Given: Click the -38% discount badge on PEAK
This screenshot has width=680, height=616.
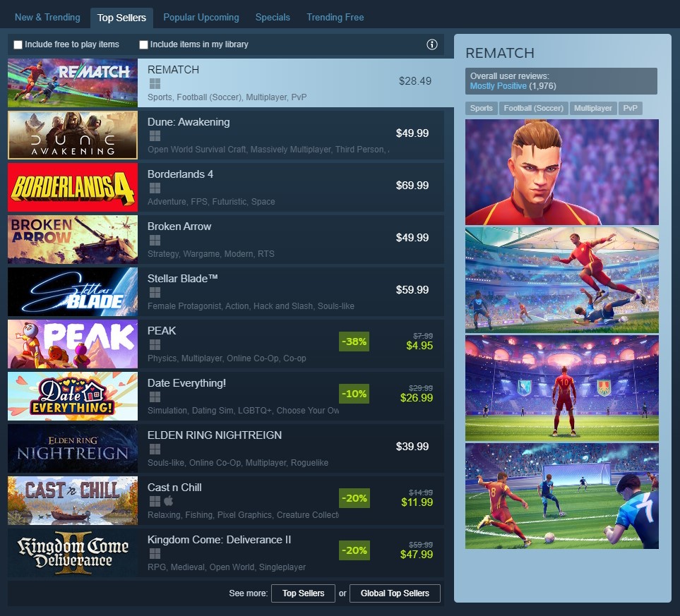Looking at the screenshot, I should click(354, 342).
